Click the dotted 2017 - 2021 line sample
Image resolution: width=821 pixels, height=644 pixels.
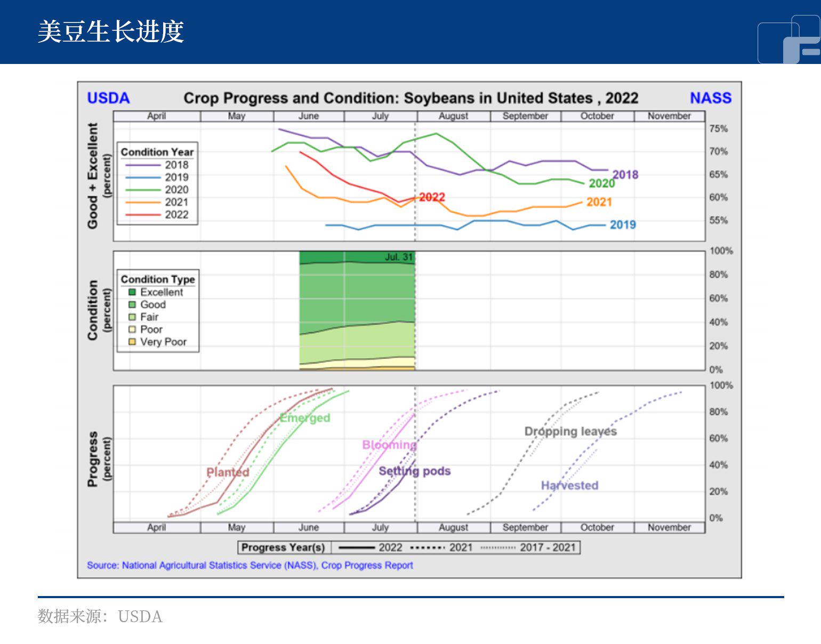[497, 548]
